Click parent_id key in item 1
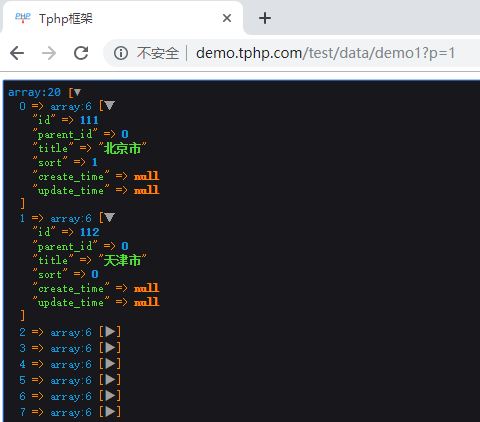The height and width of the screenshot is (422, 480). coord(65,246)
